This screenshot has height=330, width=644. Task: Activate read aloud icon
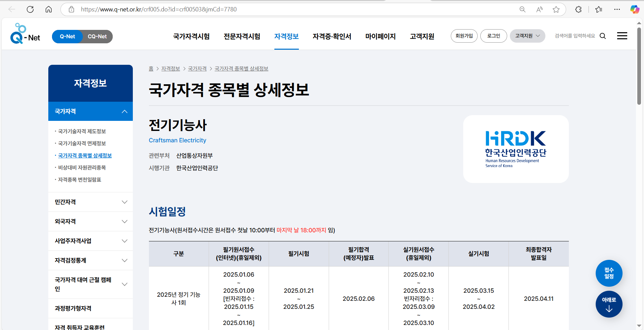coord(539,9)
